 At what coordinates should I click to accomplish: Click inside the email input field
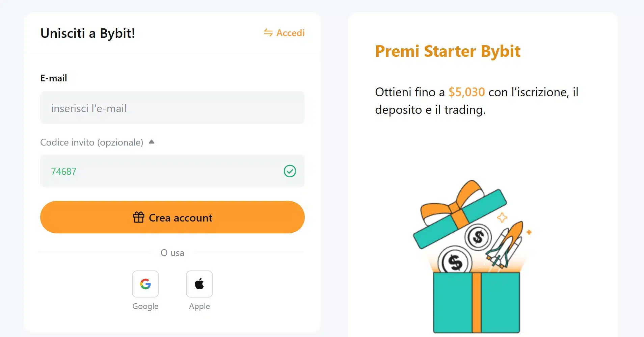pos(172,108)
